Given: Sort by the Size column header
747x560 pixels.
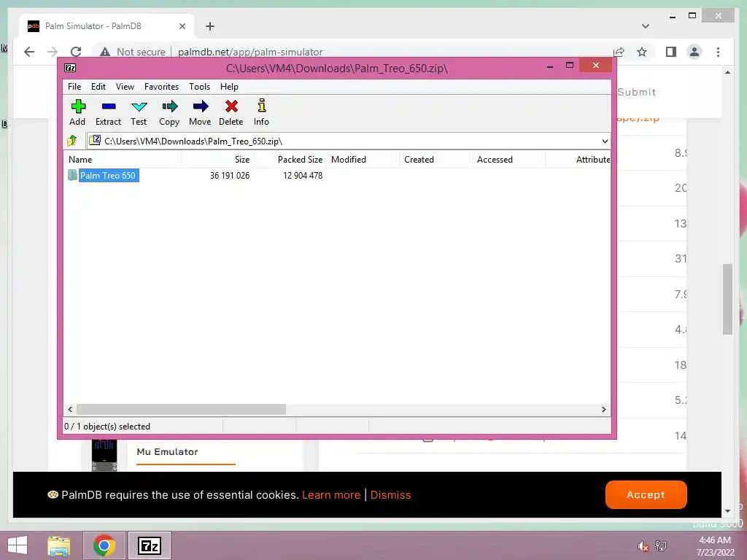Looking at the screenshot, I should (217, 160).
